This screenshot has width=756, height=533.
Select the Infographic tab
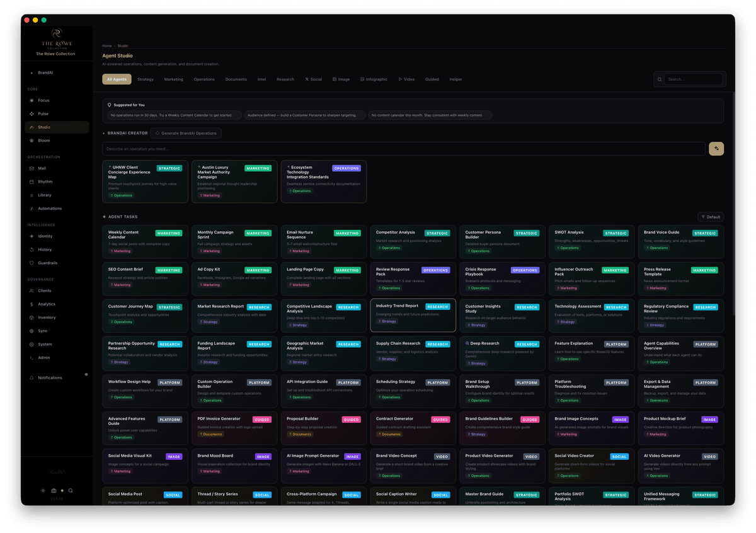click(374, 79)
